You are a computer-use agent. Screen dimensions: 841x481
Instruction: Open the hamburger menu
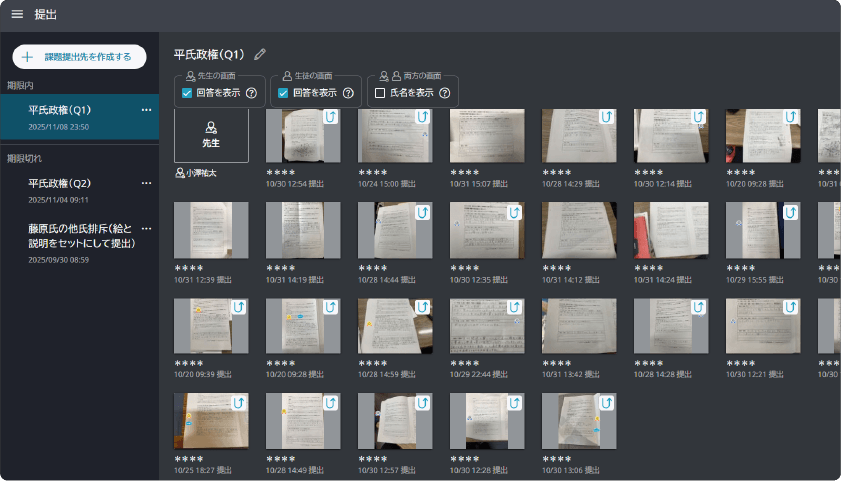coord(17,14)
